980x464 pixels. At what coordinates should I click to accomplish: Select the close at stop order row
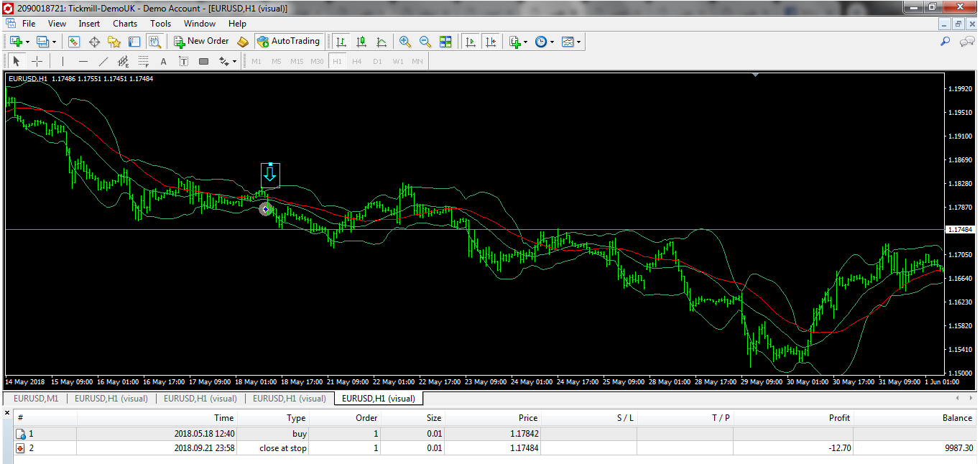pyautogui.click(x=283, y=448)
